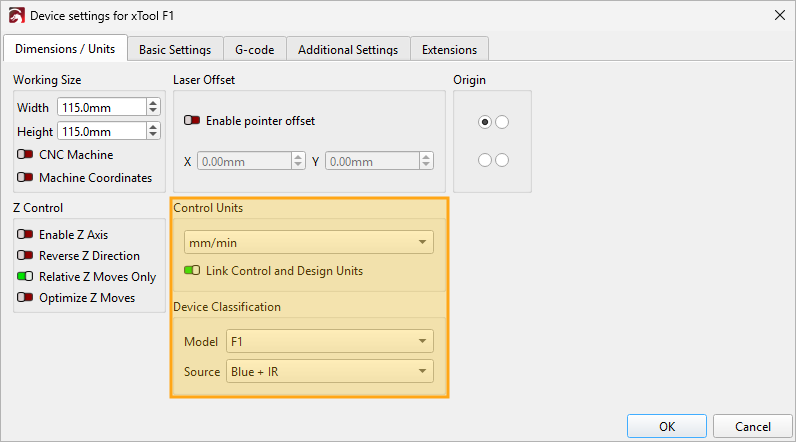Open the Basic Settings tab
The width and height of the screenshot is (796, 442).
pyautogui.click(x=175, y=50)
